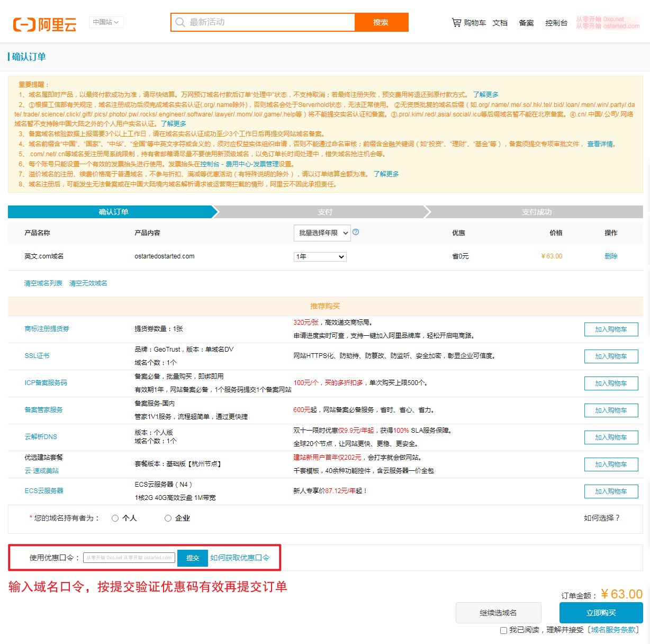Select 企业 as domain holder
650x644 pixels.
pos(168,518)
